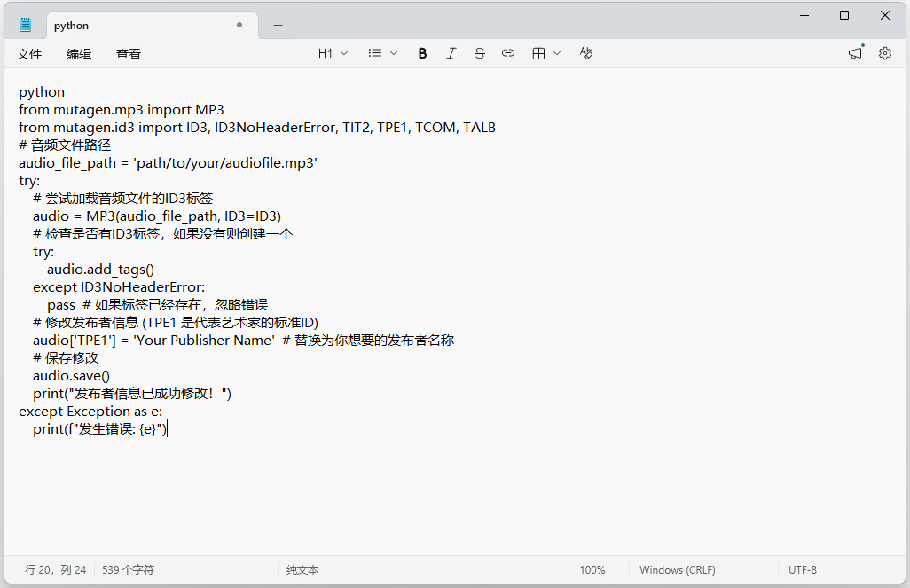
Task: Open the 查看 menu
Action: click(x=129, y=54)
